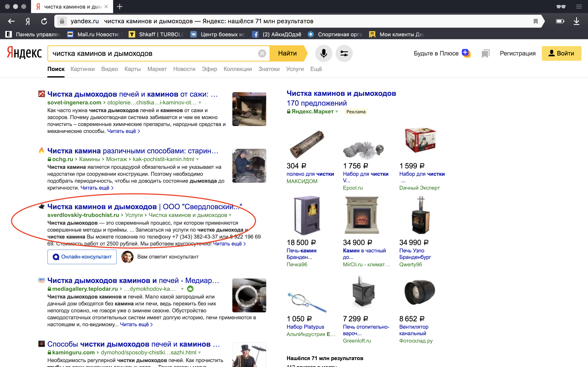Click the Yandex Я home button
This screenshot has height=367, width=588.
(28, 21)
